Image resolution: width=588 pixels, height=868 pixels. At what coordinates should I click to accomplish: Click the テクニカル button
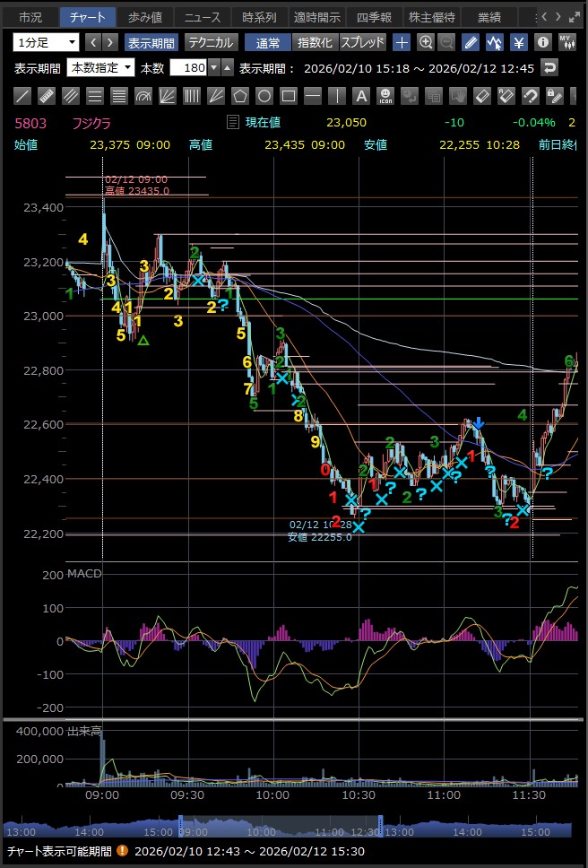[x=211, y=42]
